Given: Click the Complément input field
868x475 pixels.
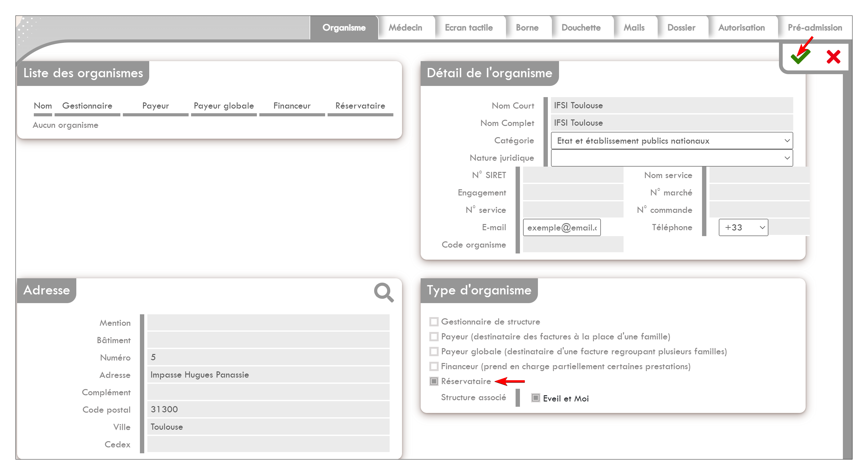Looking at the screenshot, I should coord(268,392).
